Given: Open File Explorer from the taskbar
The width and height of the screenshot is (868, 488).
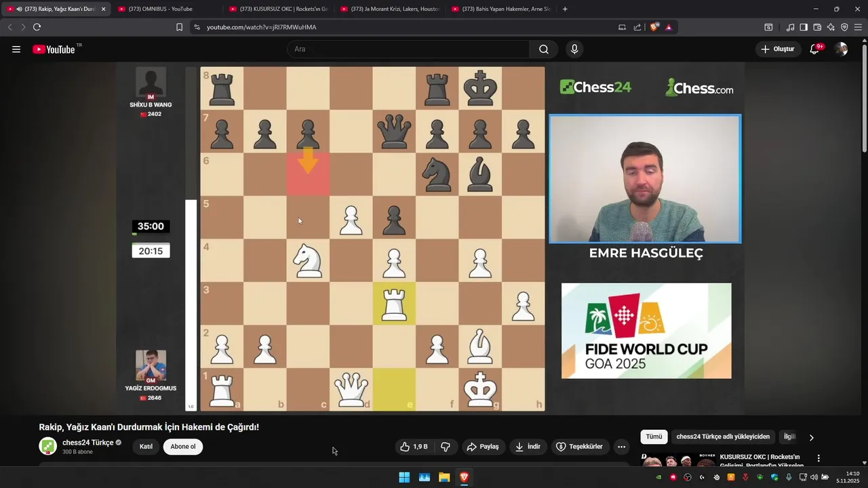Looking at the screenshot, I should [x=444, y=477].
